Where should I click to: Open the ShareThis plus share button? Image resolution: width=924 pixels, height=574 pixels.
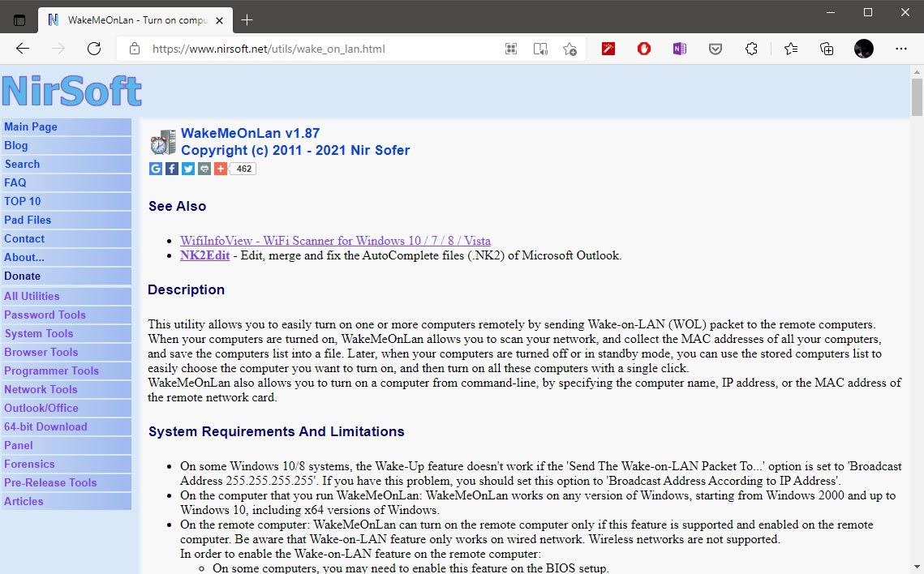220,168
